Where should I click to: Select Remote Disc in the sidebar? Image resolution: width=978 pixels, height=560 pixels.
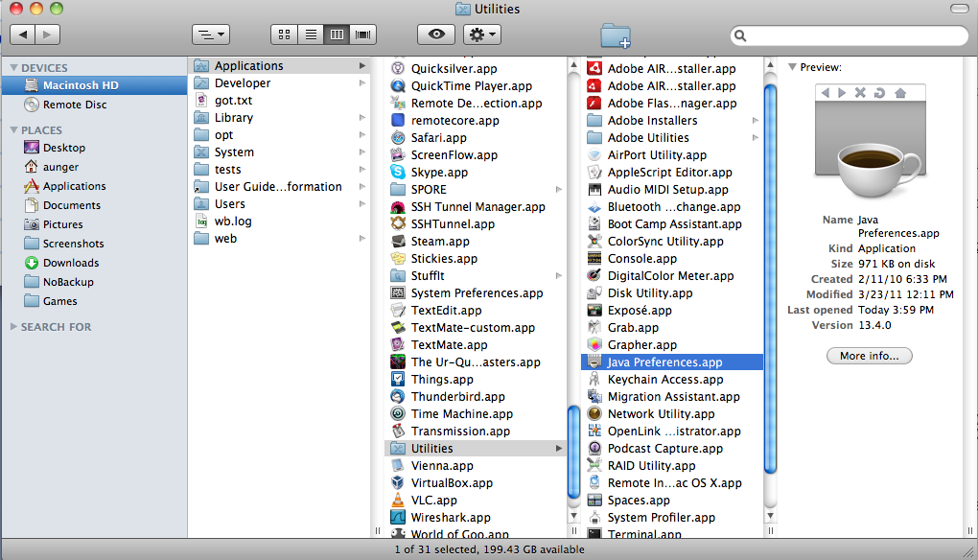pos(94,105)
